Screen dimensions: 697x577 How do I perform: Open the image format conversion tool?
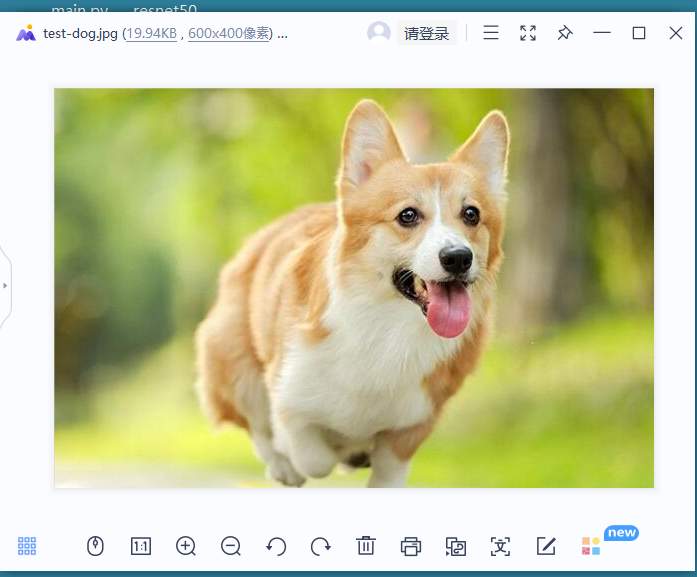(456, 546)
